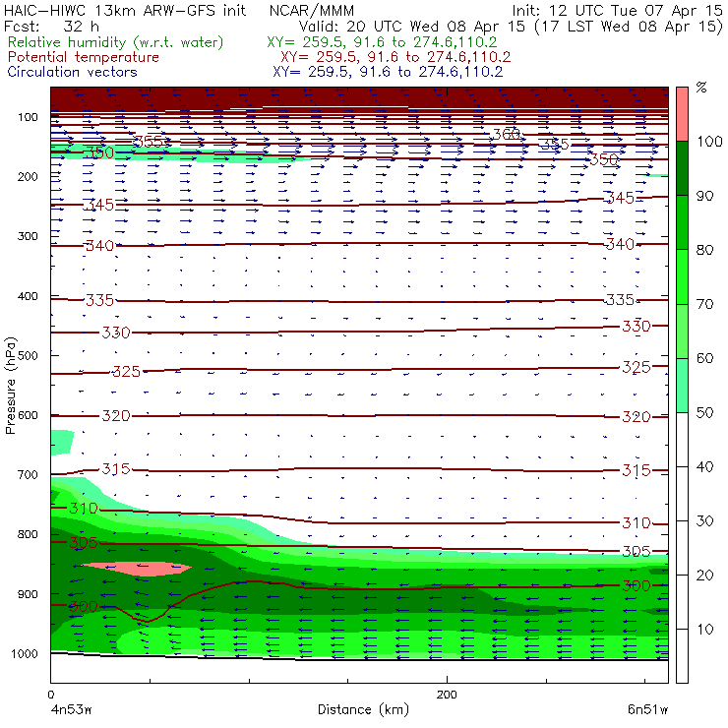The height and width of the screenshot is (728, 728).
Task: Click the '0' distance axis tick label
Action: pyautogui.click(x=51, y=695)
